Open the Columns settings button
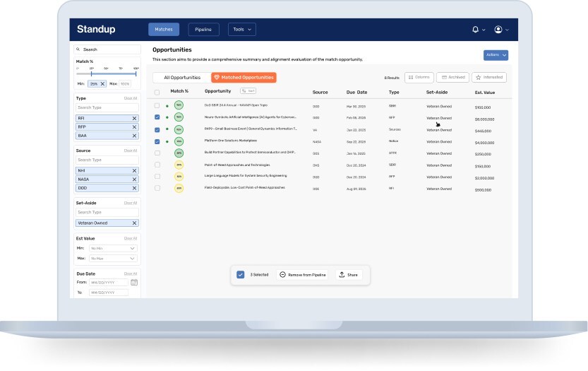 point(419,77)
